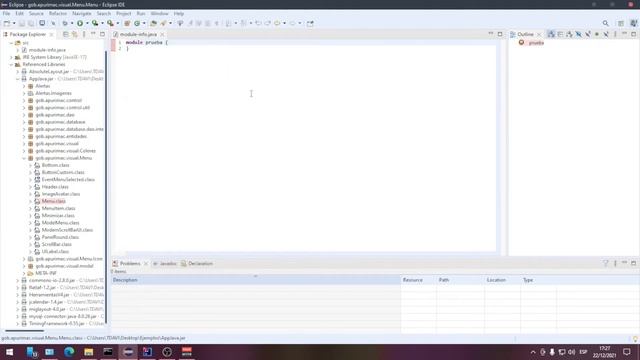Open Microsoft Edge from taskbar
This screenshot has width=640, height=360.
pos(69,352)
